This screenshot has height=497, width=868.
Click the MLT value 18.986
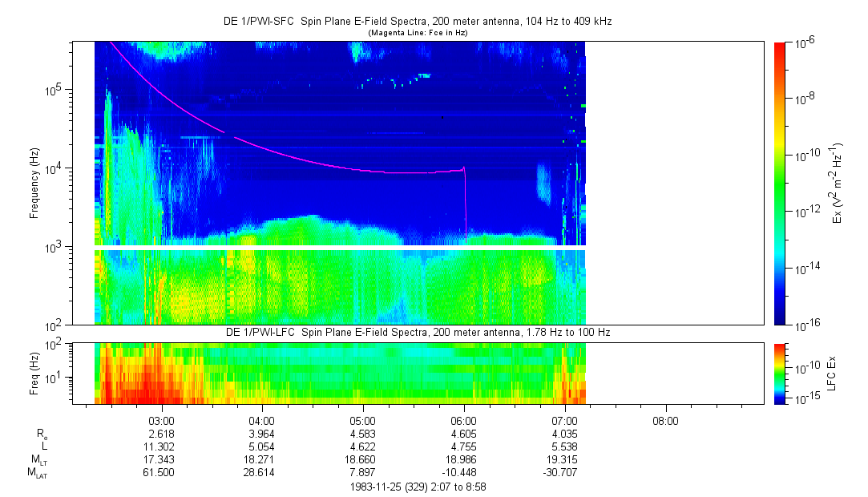tap(464, 460)
